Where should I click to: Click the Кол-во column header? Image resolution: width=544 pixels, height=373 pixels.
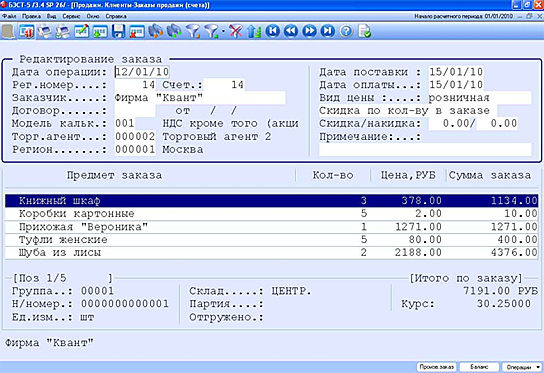coord(333,175)
